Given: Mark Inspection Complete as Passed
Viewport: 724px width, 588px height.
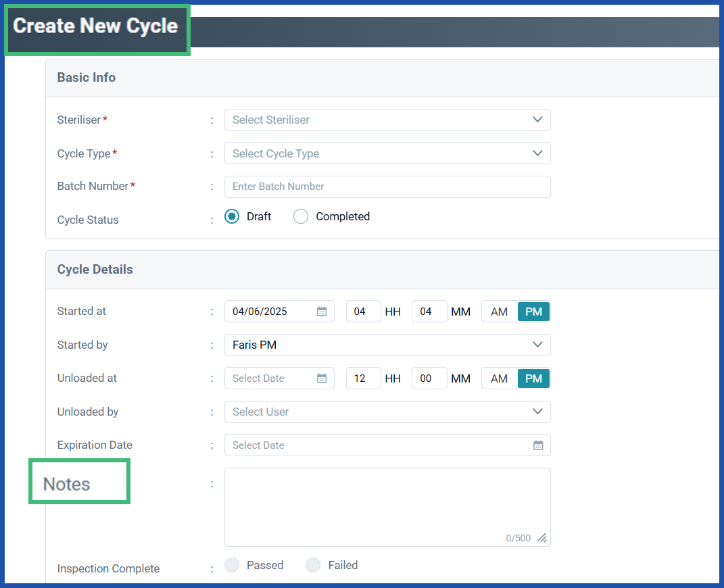Looking at the screenshot, I should point(232,565).
